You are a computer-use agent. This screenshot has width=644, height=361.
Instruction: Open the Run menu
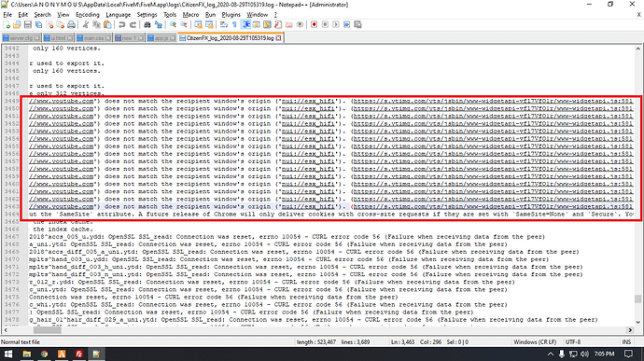click(210, 14)
